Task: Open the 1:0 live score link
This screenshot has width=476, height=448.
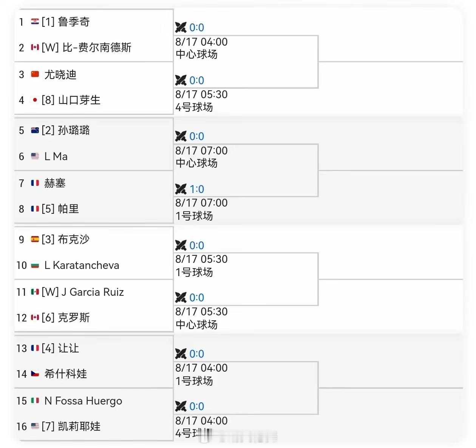Action: coord(197,189)
